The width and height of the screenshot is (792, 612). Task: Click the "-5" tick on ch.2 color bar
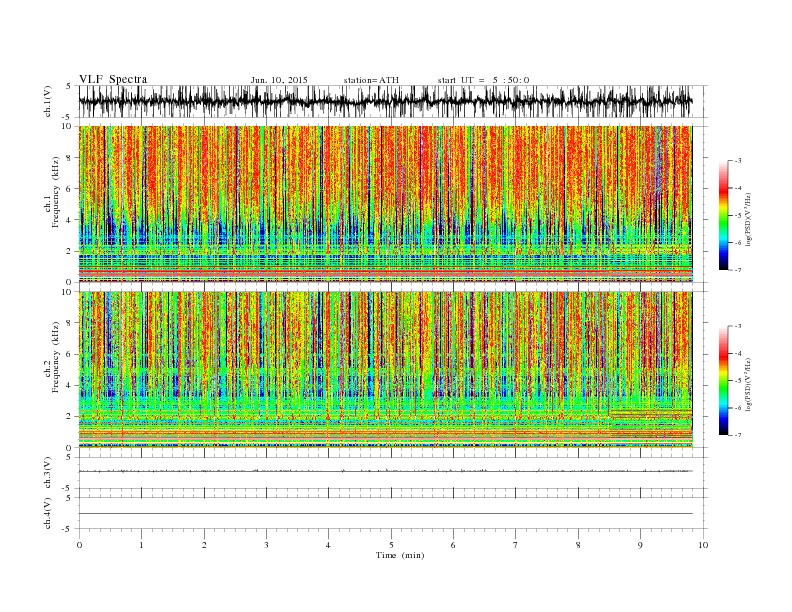tap(737, 381)
